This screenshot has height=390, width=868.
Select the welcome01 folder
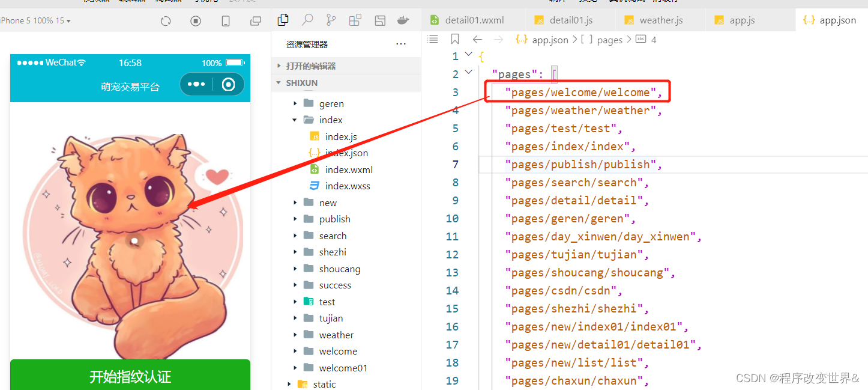343,368
